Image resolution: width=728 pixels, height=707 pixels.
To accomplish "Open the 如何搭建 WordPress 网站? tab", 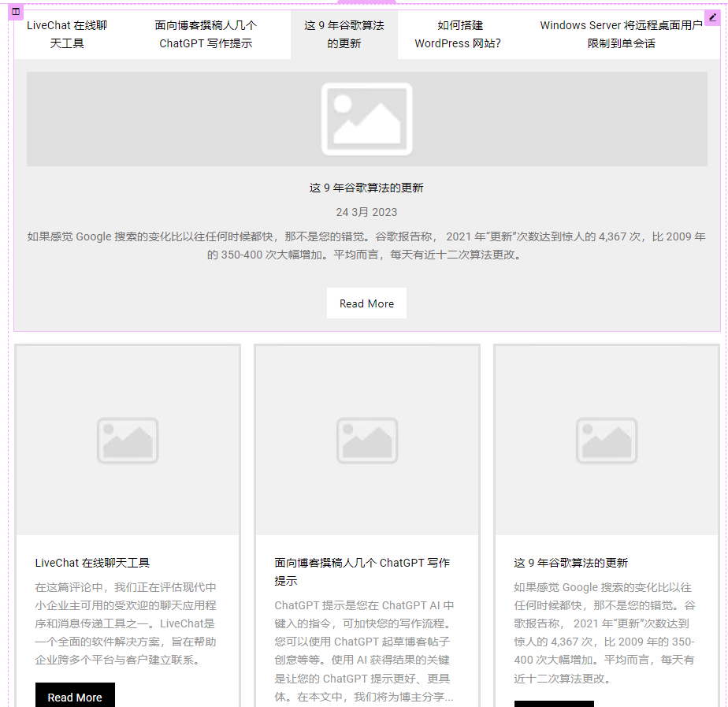I will pyautogui.click(x=458, y=35).
